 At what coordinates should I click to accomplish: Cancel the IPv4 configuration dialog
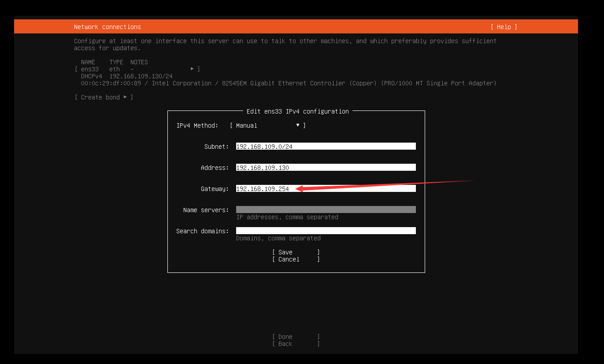296,259
